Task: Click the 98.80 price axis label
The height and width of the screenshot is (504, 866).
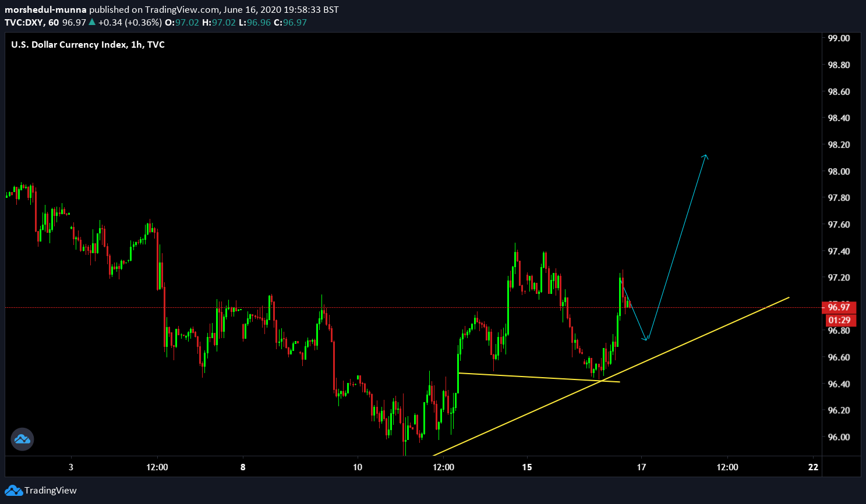Action: pos(839,65)
